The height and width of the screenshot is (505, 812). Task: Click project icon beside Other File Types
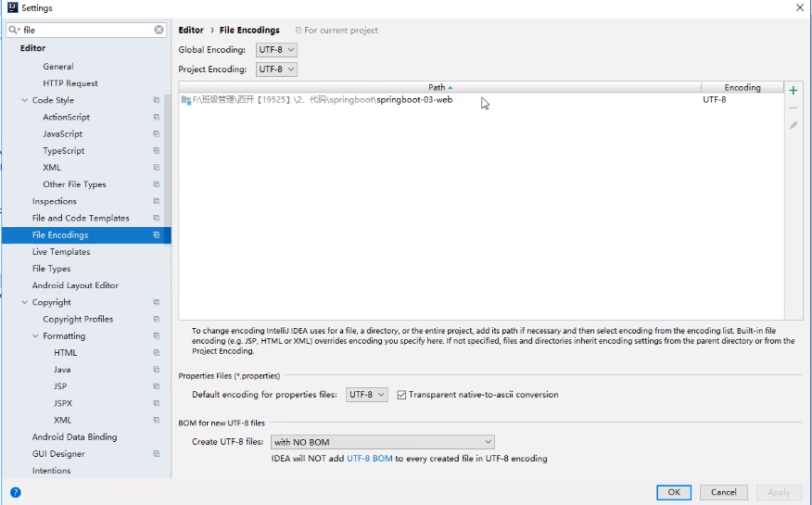click(x=157, y=184)
